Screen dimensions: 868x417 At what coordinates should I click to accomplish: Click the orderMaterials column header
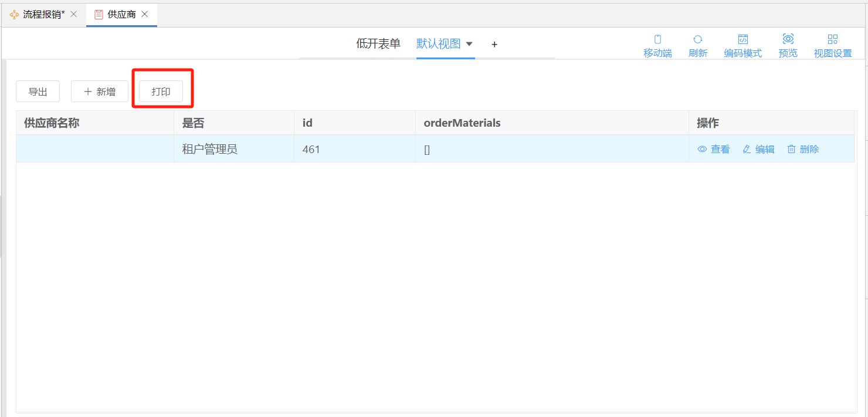[462, 123]
